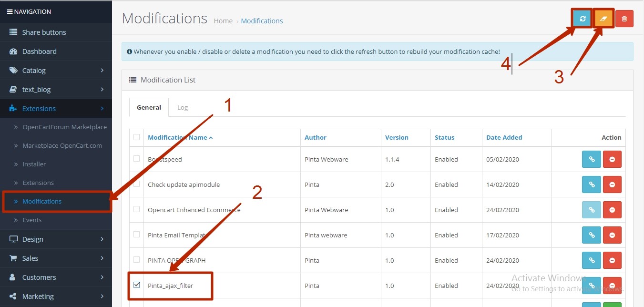Viewport: 644px width, 307px height.
Task: Disable Opencart Enhanced Ecommerce modification
Action: pos(612,210)
